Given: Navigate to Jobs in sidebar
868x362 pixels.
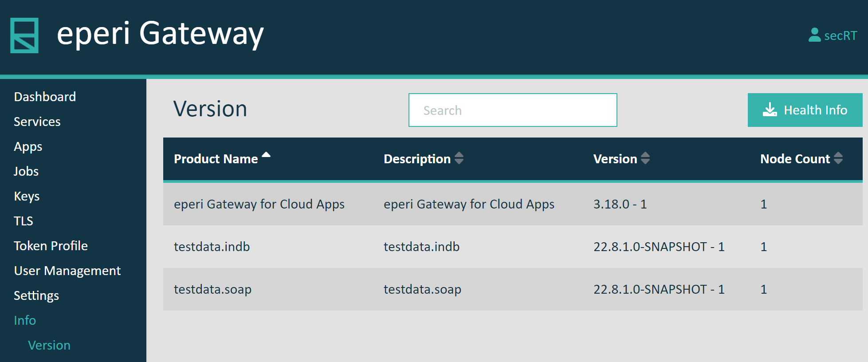Looking at the screenshot, I should (26, 171).
